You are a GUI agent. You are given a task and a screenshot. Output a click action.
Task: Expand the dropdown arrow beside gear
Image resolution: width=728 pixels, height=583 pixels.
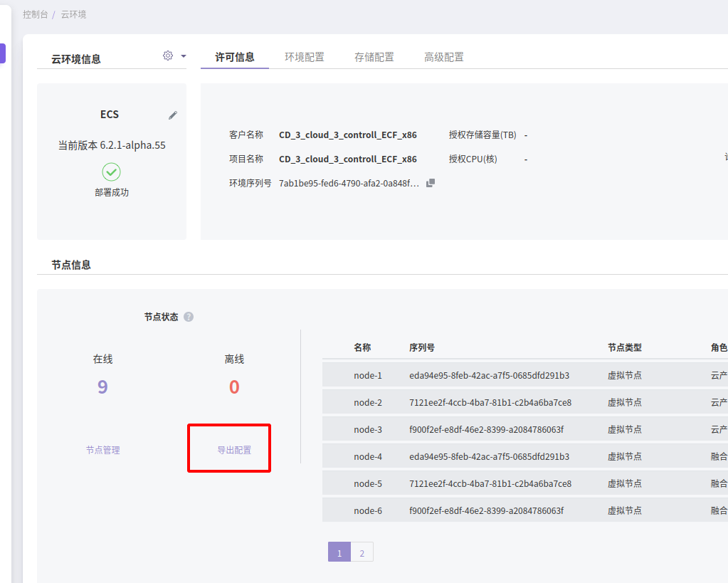pyautogui.click(x=184, y=56)
